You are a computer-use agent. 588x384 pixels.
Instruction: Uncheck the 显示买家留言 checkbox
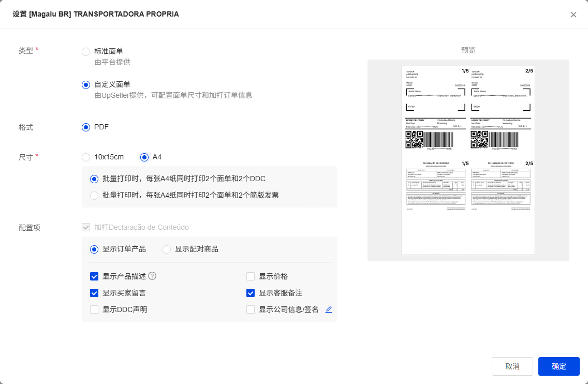tap(94, 293)
